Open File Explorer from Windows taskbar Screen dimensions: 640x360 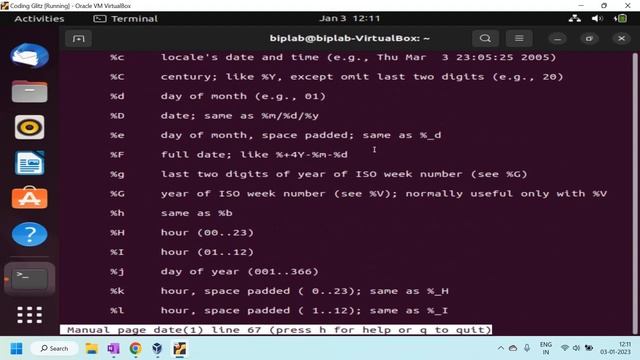click(x=91, y=349)
